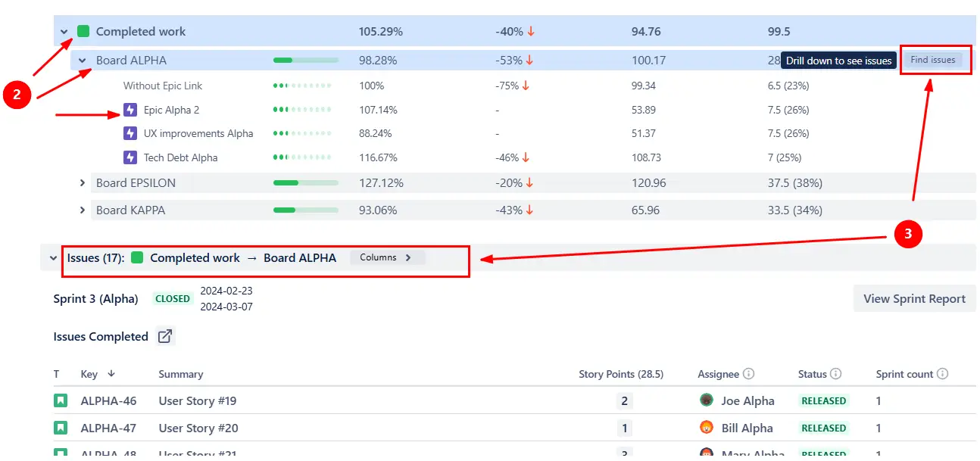
Task: Click Bill Alpha's avatar
Action: tap(707, 428)
